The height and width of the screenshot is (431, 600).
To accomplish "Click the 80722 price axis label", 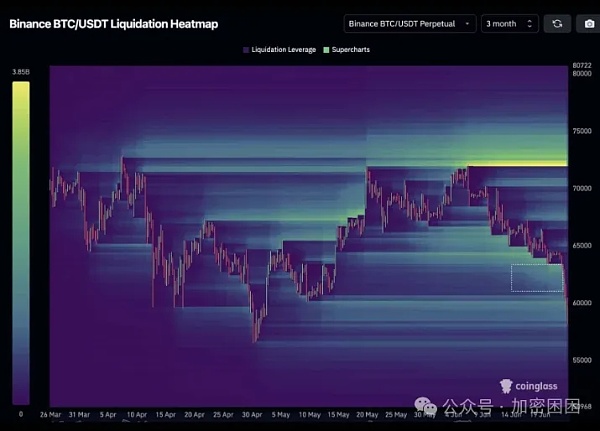I will 582,65.
